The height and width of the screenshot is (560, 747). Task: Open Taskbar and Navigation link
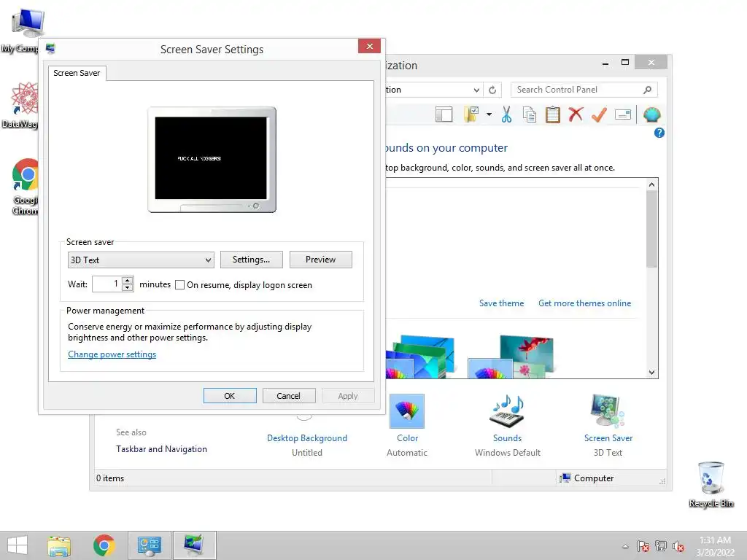161,449
